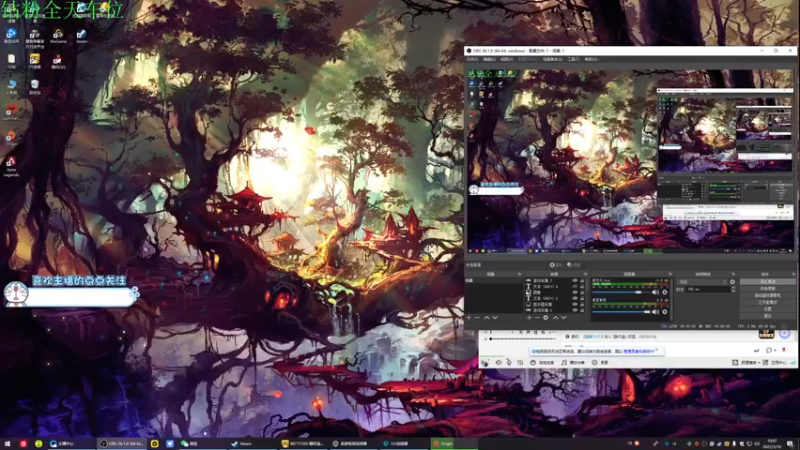Move selected source up in sources list
Image resolution: width=800 pixels, height=450 pixels.
click(556, 317)
